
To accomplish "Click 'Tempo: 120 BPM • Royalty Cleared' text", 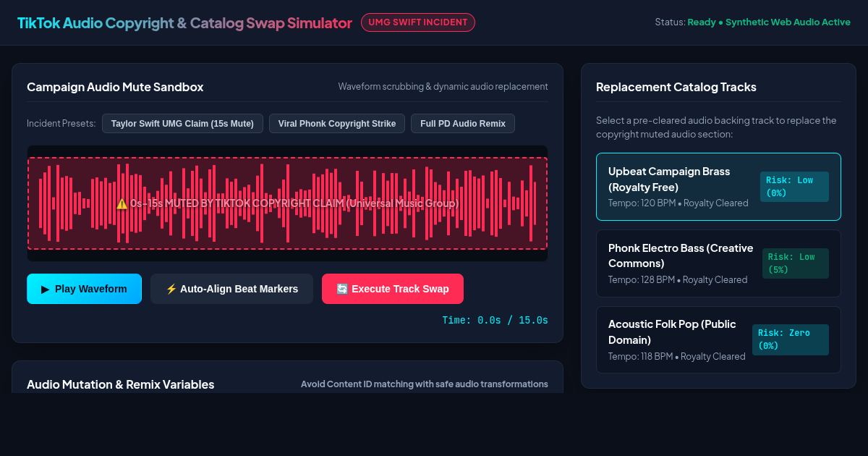I will click(x=678, y=203).
